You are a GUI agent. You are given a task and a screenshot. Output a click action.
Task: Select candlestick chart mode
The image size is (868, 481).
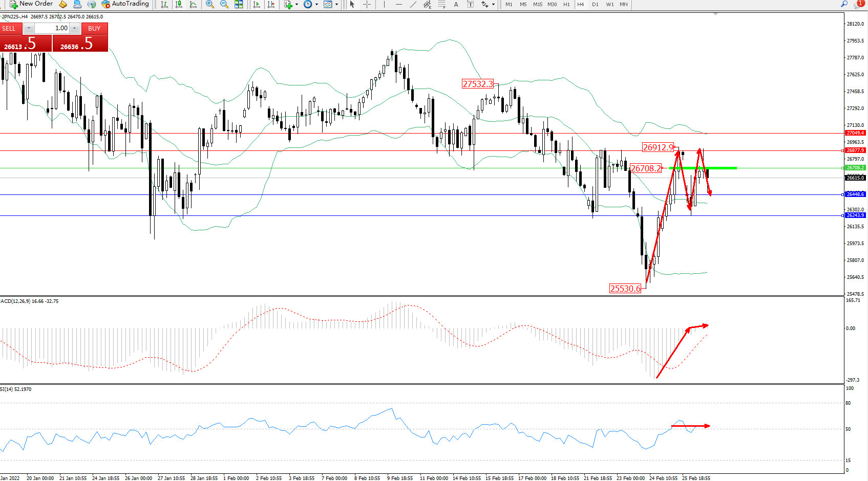click(x=179, y=4)
